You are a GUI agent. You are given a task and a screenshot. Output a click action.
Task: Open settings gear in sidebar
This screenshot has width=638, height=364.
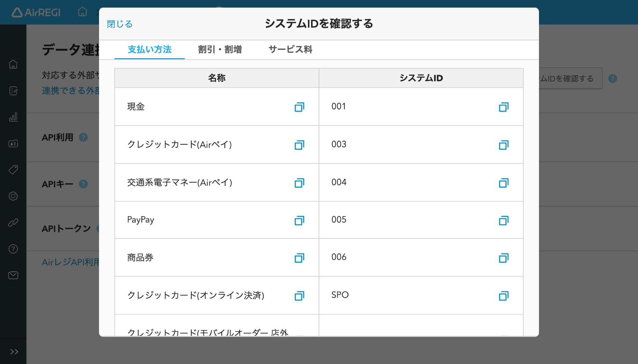(13, 196)
